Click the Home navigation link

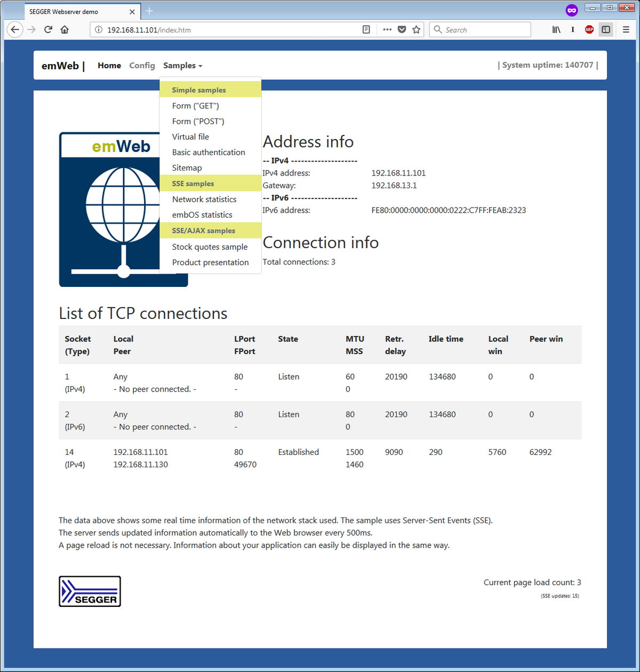click(109, 66)
